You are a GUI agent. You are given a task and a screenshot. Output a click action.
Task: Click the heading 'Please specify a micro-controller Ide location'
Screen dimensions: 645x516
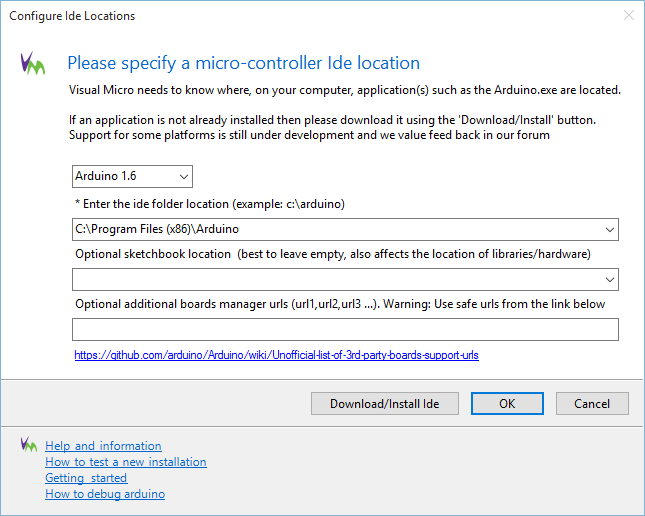click(x=244, y=63)
